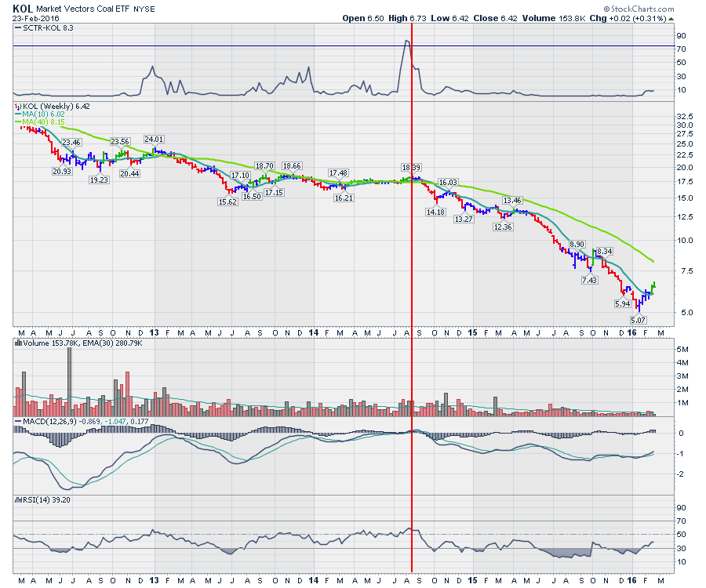Click the Market Vectors Coal ETF name

coord(83,9)
